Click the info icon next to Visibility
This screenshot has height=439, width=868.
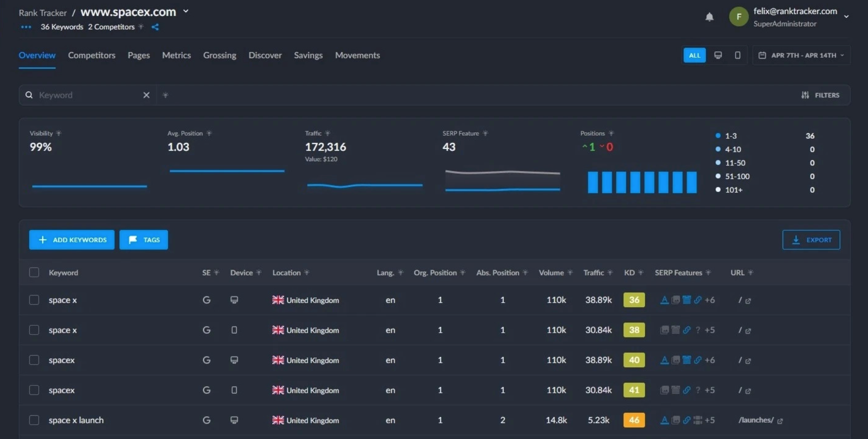[x=59, y=133]
